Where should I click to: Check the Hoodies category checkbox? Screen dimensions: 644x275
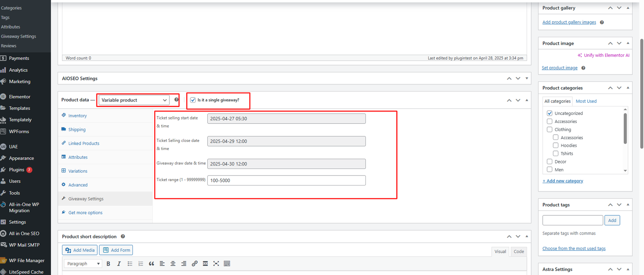pyautogui.click(x=555, y=146)
